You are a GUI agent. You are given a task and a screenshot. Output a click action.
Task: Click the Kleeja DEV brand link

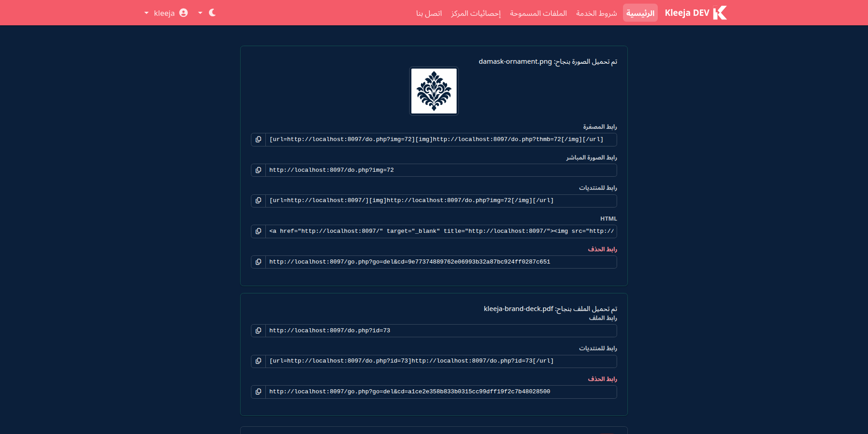coord(687,13)
